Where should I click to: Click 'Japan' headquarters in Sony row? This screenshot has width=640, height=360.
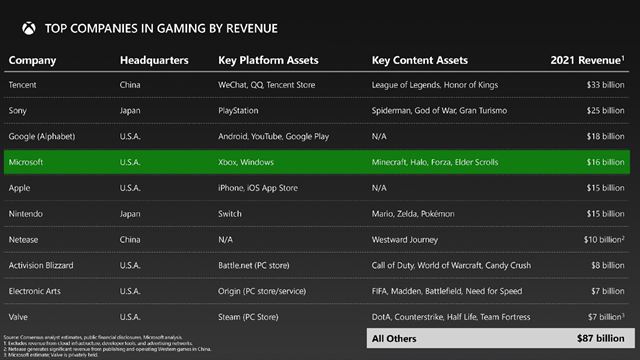point(130,111)
